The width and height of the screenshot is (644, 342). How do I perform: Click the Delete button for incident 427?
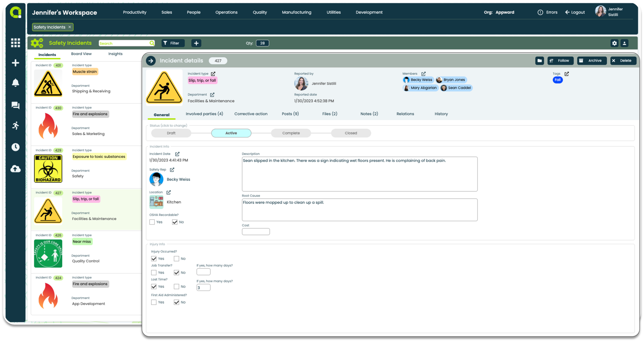click(x=622, y=60)
